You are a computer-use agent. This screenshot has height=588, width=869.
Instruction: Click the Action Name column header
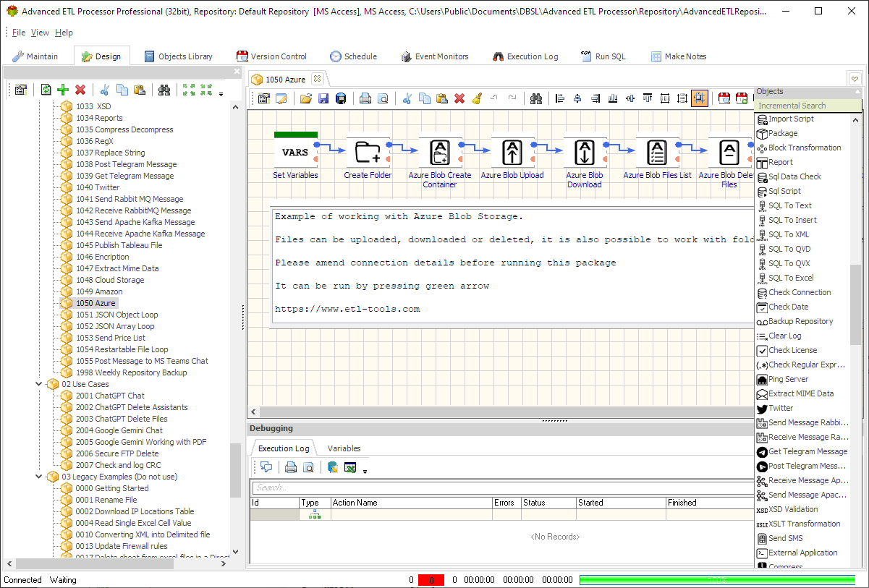[411, 503]
